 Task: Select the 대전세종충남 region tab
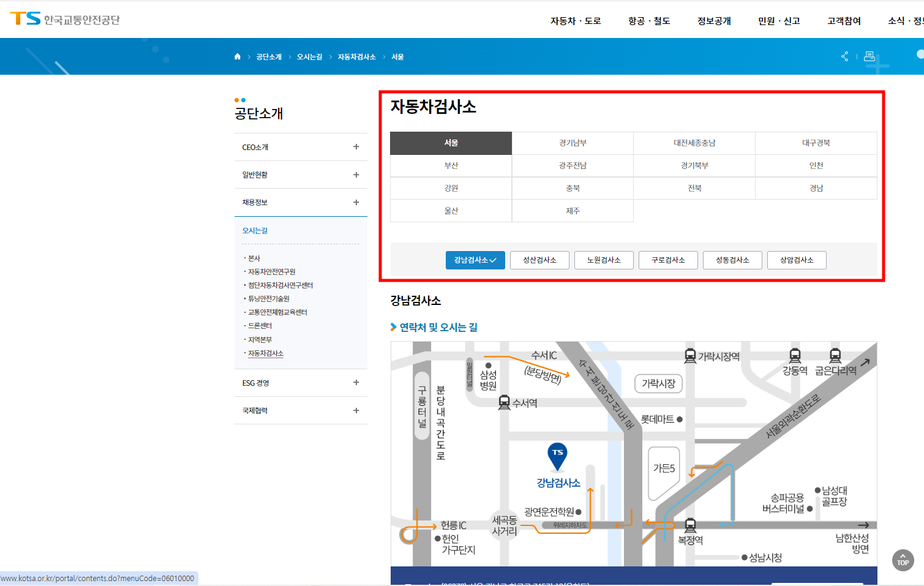tap(694, 143)
